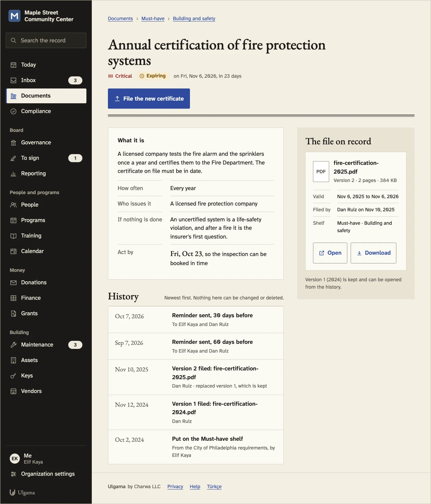The width and height of the screenshot is (431, 504).
Task: Click the Maintenance wrench icon
Action: 13,345
